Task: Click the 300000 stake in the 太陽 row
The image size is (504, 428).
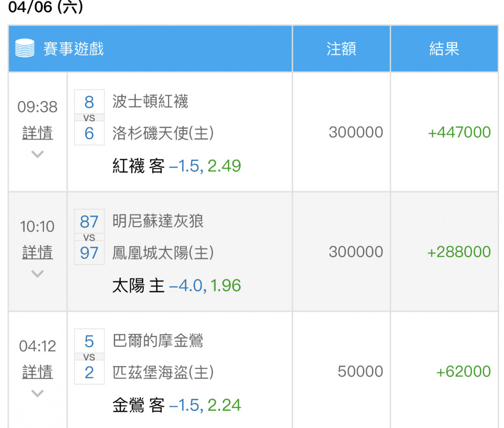Action: tap(356, 252)
